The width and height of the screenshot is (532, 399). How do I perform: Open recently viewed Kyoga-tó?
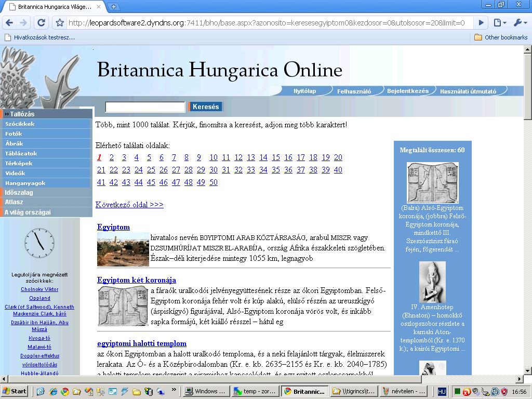(39, 338)
